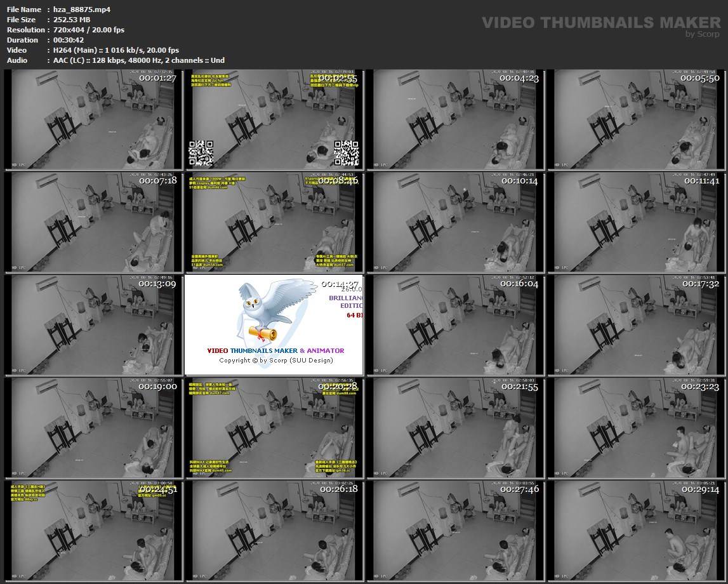
Task: Select the thumbnail at timestamp 00:16:04
Action: tap(456, 325)
